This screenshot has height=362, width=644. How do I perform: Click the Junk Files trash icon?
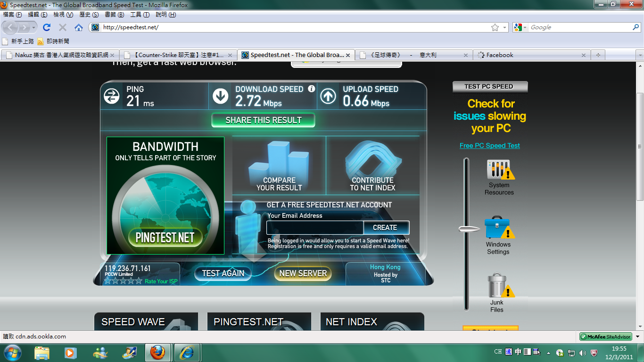(x=497, y=286)
